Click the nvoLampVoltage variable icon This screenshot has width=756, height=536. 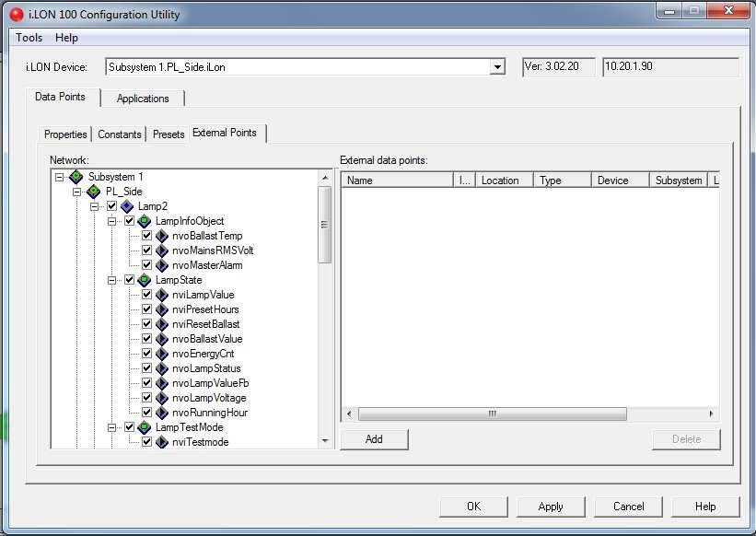(162, 398)
